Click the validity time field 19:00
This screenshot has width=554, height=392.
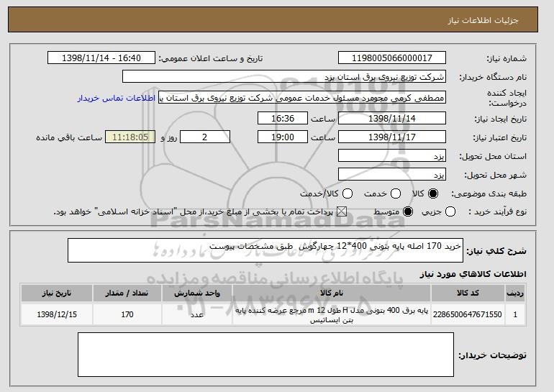point(283,137)
